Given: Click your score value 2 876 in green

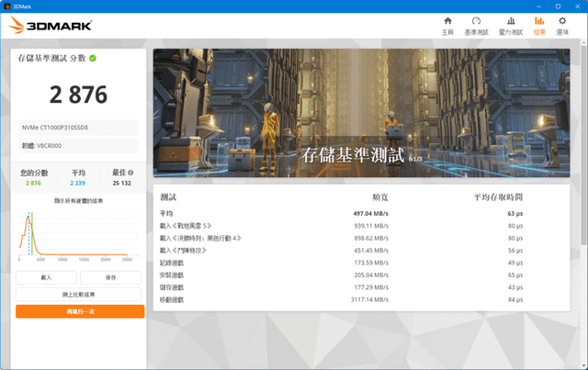Looking at the screenshot, I should [33, 183].
